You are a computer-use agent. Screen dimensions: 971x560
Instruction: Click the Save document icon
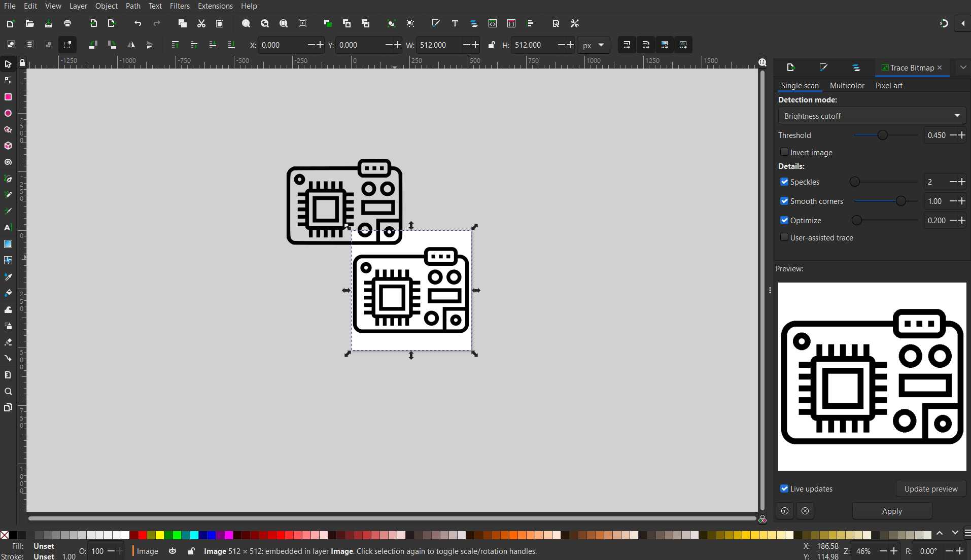[48, 23]
